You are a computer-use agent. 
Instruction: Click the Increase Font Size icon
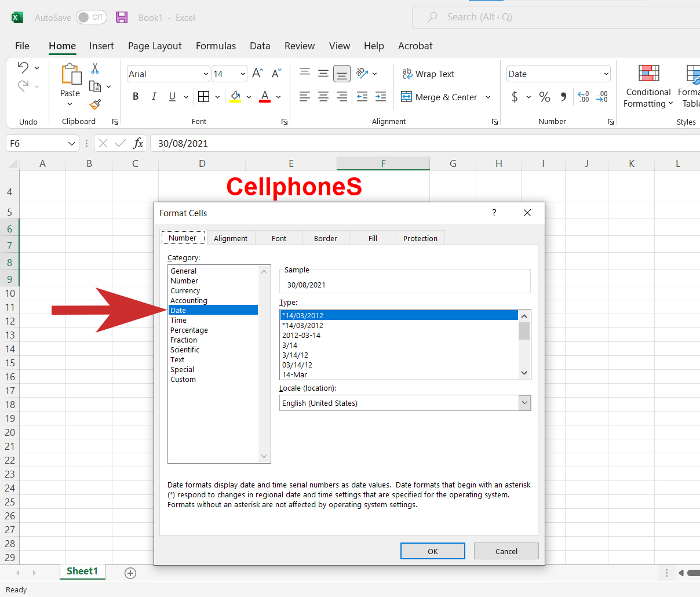[257, 73]
